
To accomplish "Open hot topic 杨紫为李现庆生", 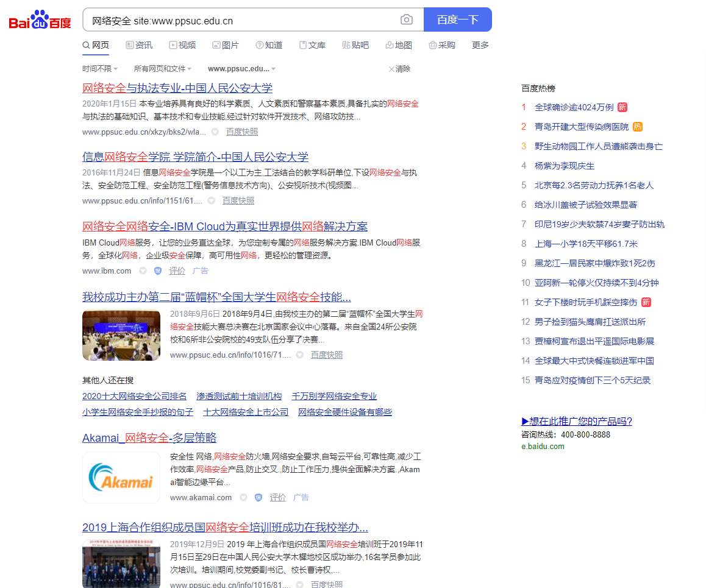I will [x=564, y=166].
